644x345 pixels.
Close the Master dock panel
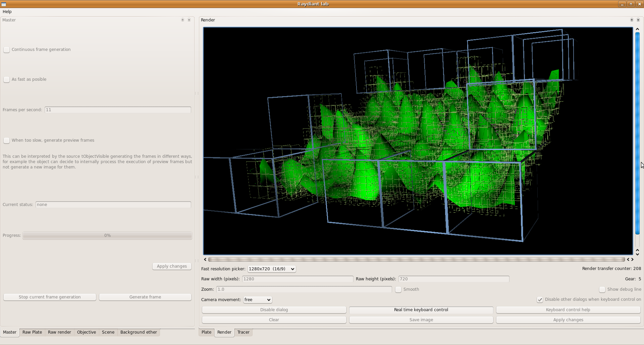pos(189,20)
